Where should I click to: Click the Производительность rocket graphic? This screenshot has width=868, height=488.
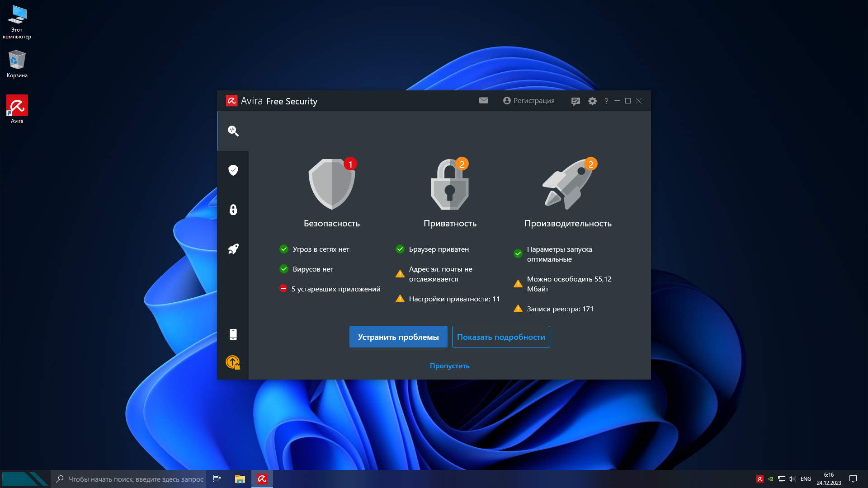click(x=568, y=184)
